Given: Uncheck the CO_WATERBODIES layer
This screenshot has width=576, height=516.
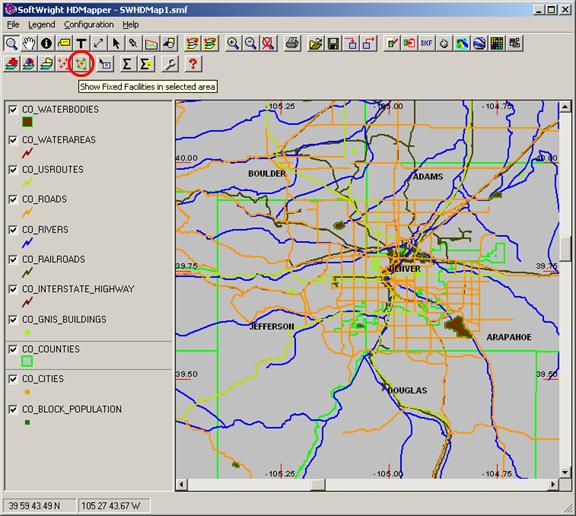Looking at the screenshot, I should pos(13,110).
